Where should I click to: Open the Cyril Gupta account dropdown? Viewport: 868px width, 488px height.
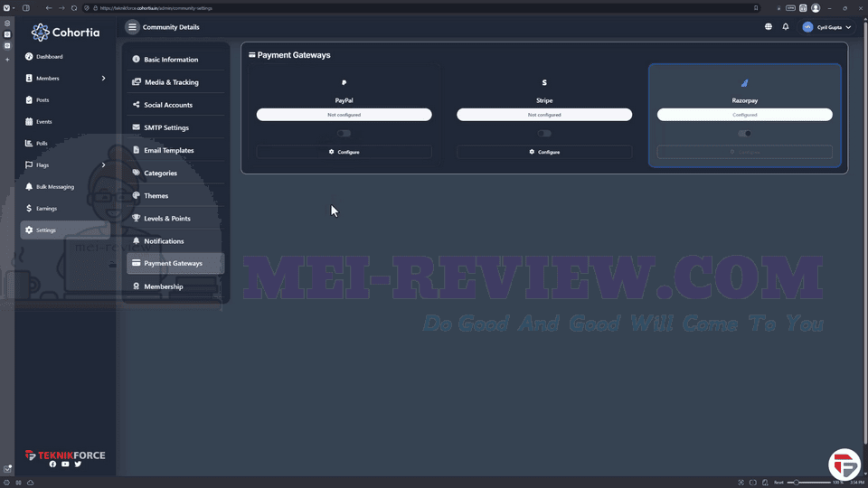[826, 27]
